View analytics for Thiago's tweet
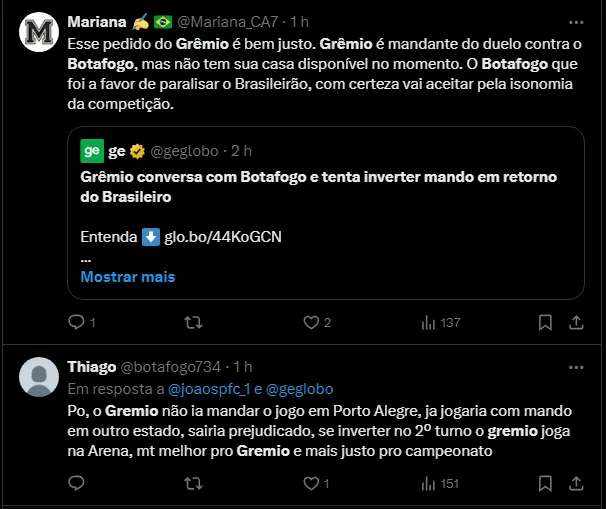 (x=429, y=484)
